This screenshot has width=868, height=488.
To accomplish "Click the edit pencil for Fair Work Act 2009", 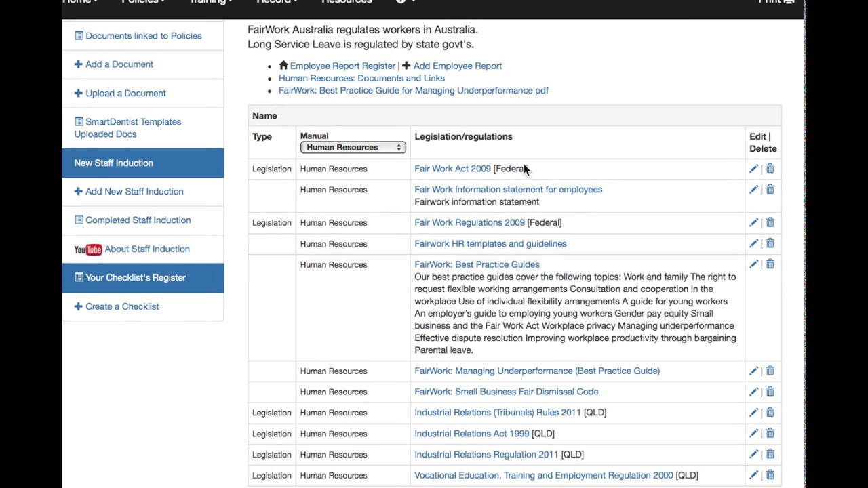I will click(753, 169).
